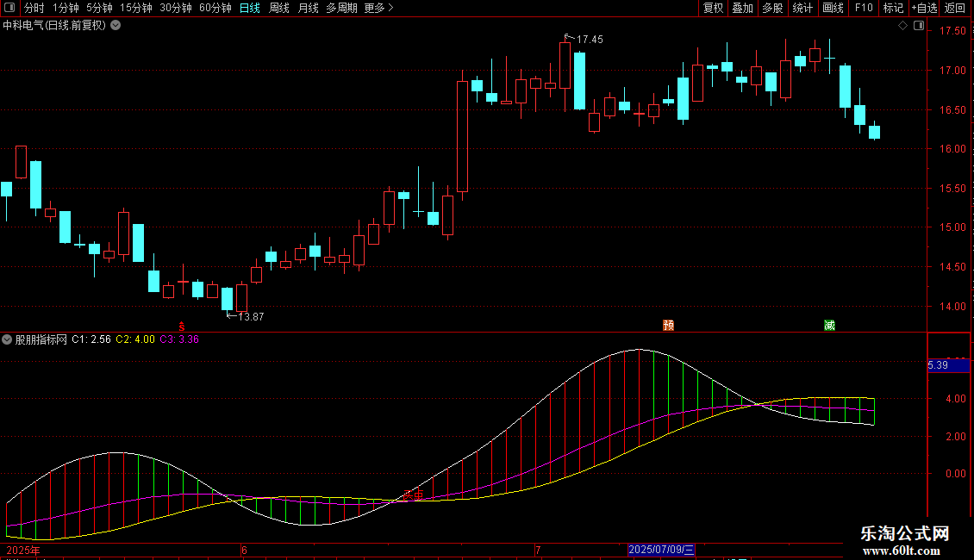The height and width of the screenshot is (560, 974).
Task: Click the C2: 4.00 indicator value
Action: (x=135, y=339)
